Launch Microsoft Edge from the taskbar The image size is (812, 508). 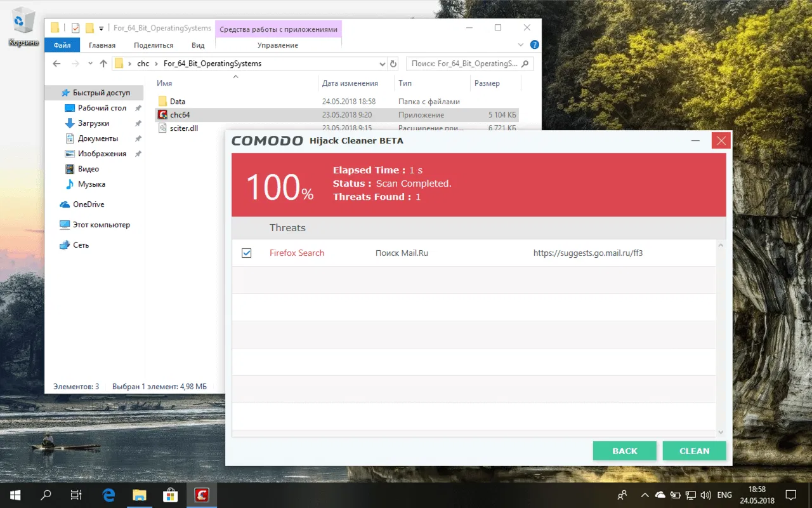[x=108, y=495]
